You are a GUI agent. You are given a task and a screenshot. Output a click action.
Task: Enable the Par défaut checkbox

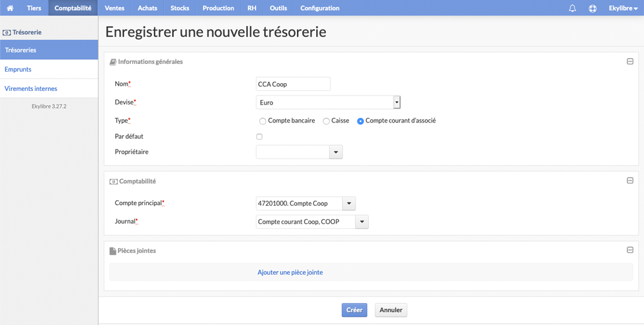coord(259,137)
